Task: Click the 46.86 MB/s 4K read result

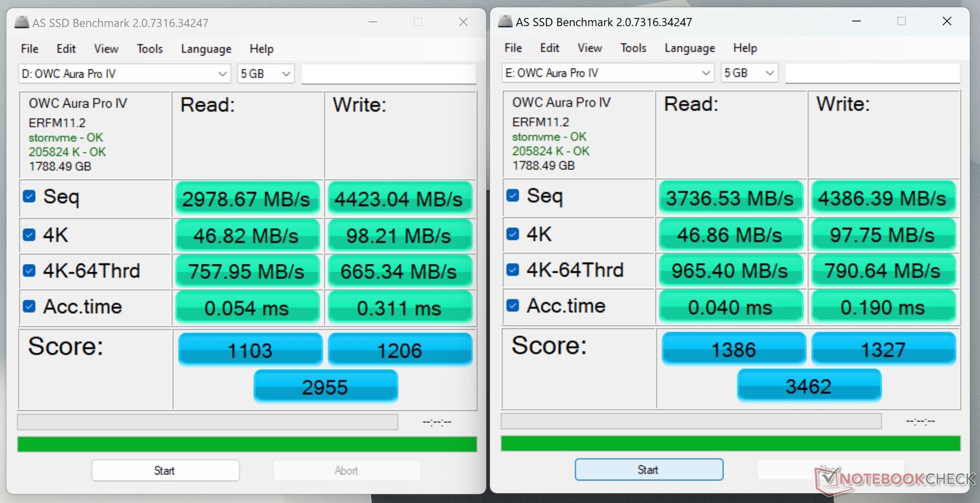Action: 730,234
